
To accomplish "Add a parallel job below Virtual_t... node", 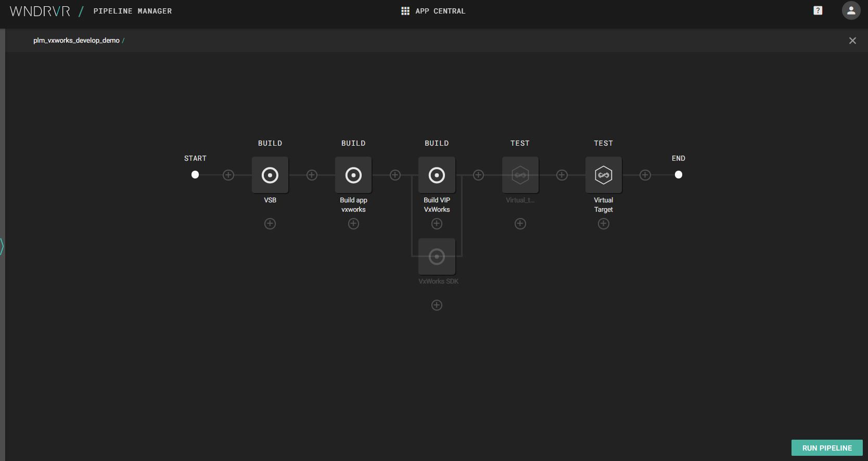I will click(x=520, y=224).
